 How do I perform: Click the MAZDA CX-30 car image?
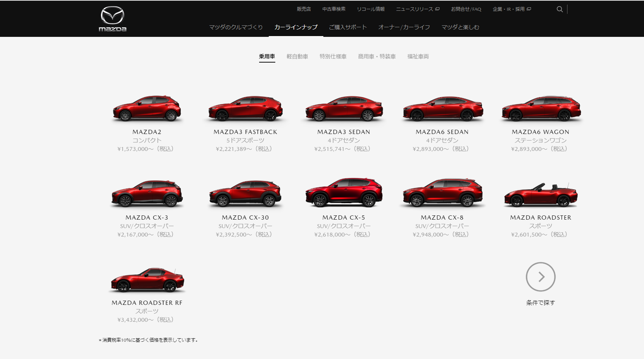tap(245, 194)
